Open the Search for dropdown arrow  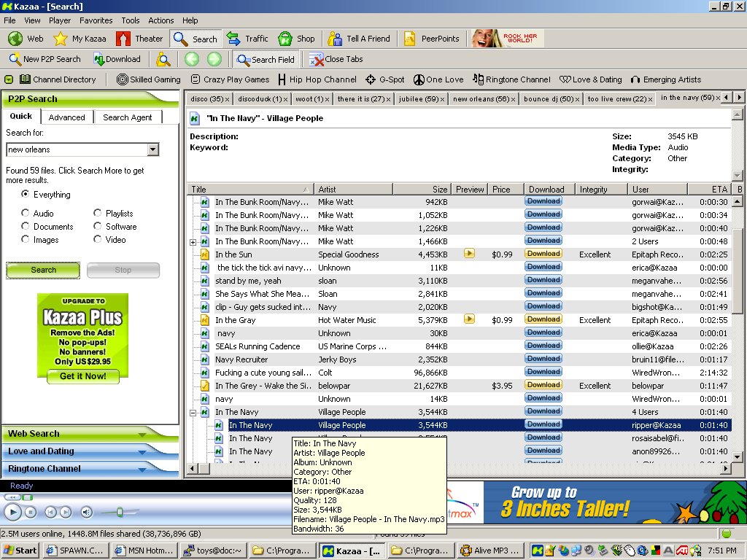[x=152, y=149]
